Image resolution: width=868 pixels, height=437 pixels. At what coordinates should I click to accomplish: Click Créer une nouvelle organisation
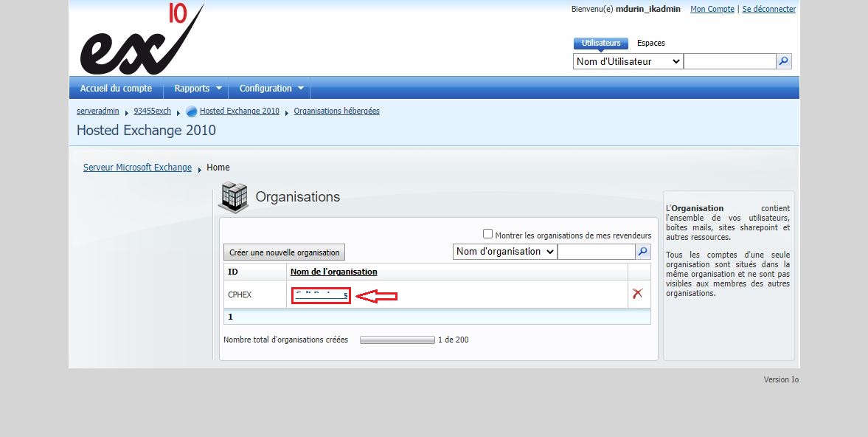pos(285,252)
